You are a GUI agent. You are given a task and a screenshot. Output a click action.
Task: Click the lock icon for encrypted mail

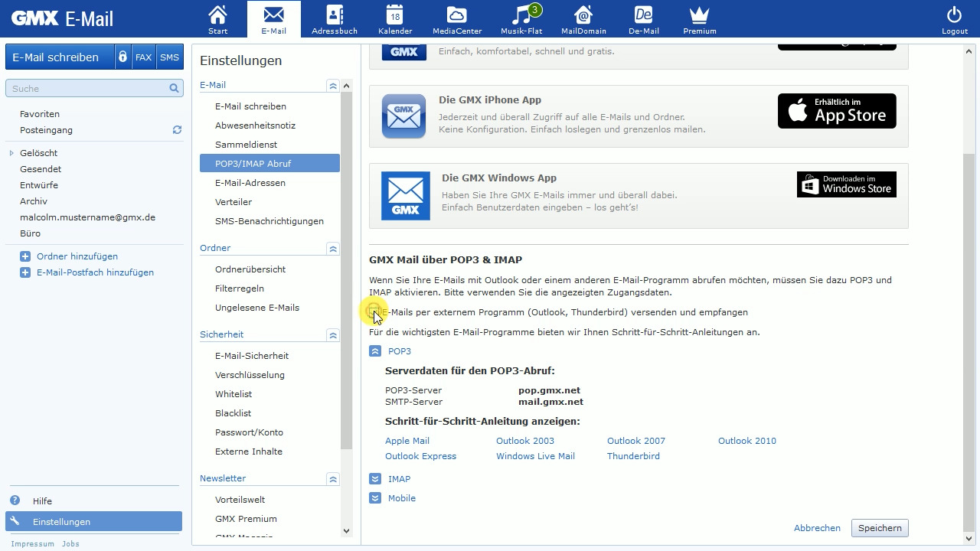122,57
